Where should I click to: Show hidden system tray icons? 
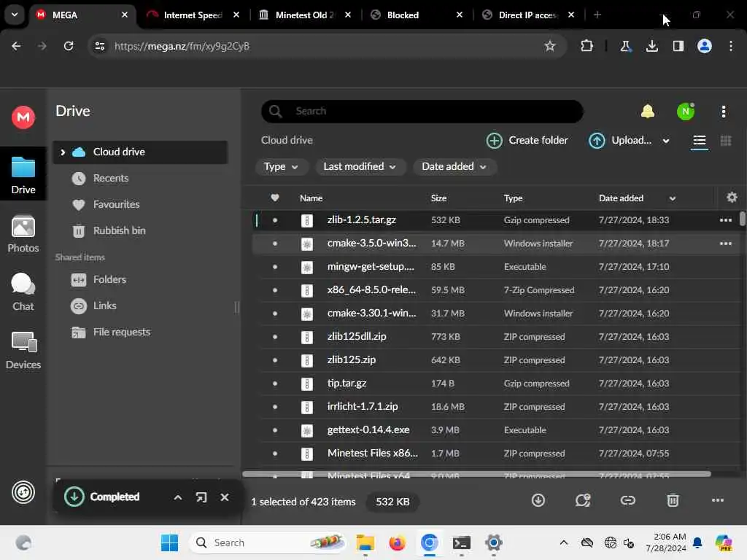coord(564,542)
